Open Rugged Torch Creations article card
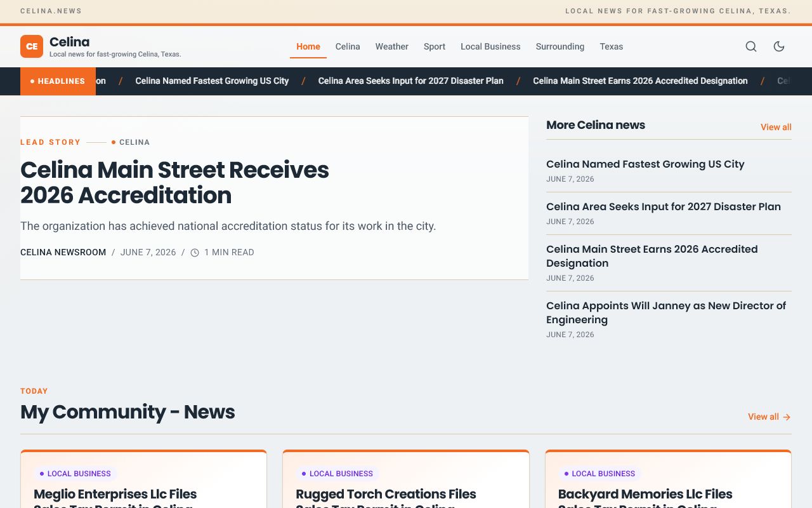The image size is (812, 508). point(406,479)
